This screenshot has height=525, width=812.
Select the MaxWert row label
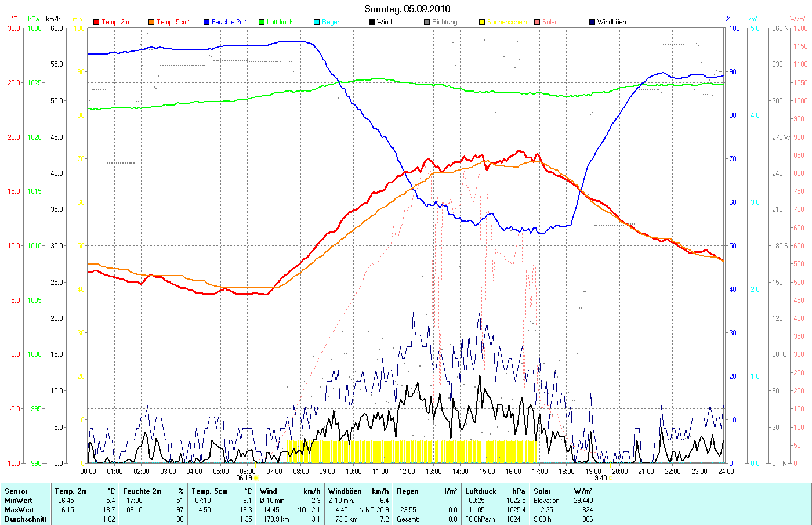click(19, 510)
